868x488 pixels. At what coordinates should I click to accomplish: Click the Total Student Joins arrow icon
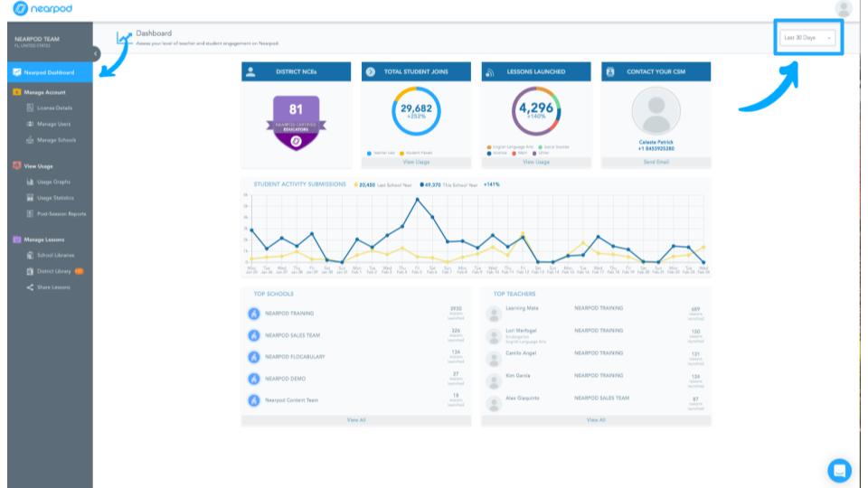[x=371, y=72]
